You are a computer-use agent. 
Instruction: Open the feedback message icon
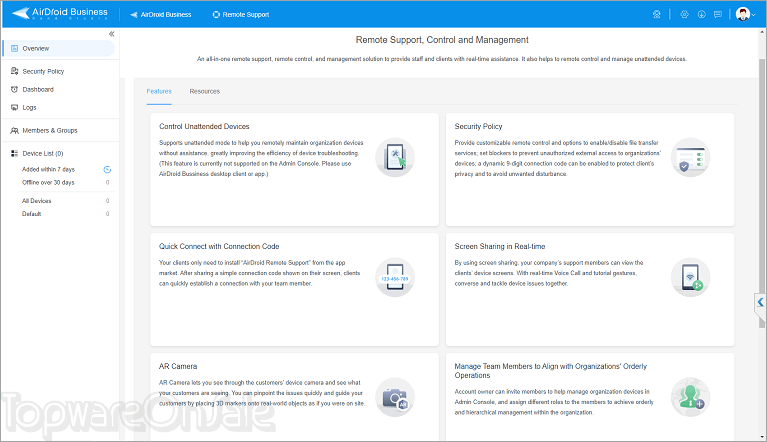[x=718, y=15]
